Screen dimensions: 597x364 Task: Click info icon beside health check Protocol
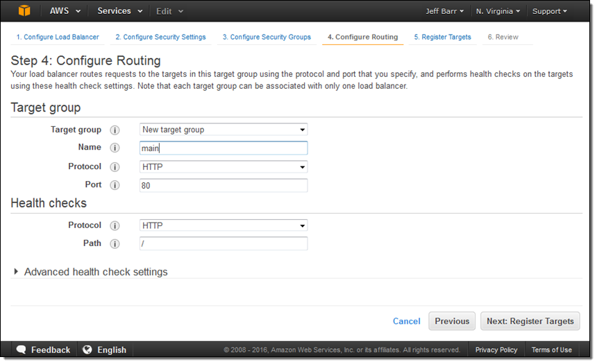(x=115, y=226)
